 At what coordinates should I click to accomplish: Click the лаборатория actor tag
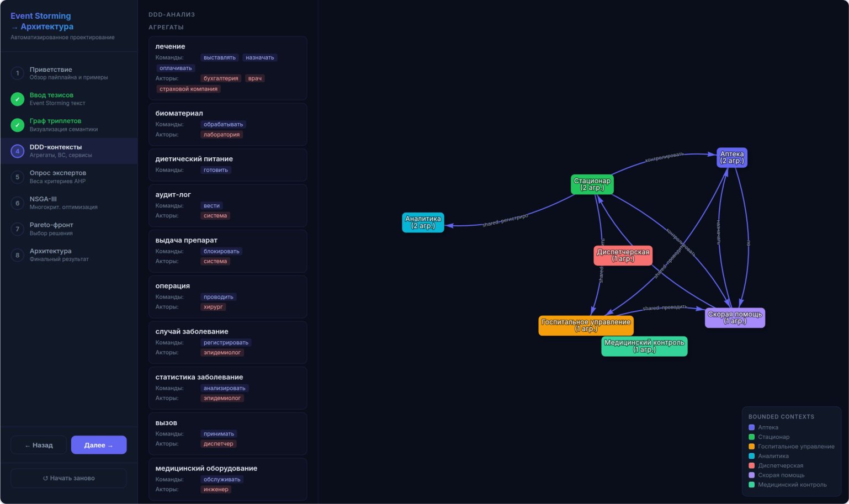[221, 135]
